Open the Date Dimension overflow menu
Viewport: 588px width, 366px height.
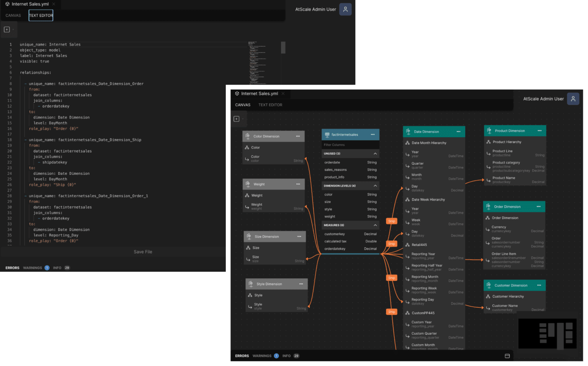pos(458,131)
